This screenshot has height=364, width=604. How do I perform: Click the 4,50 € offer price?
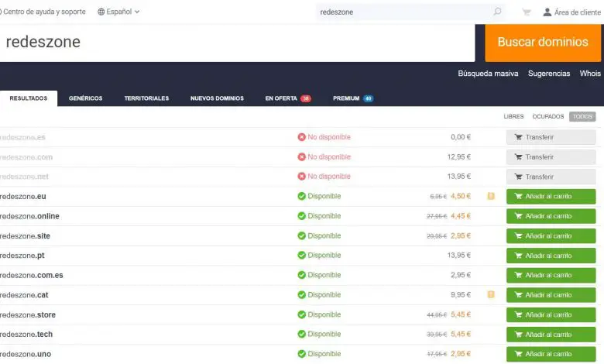point(461,196)
